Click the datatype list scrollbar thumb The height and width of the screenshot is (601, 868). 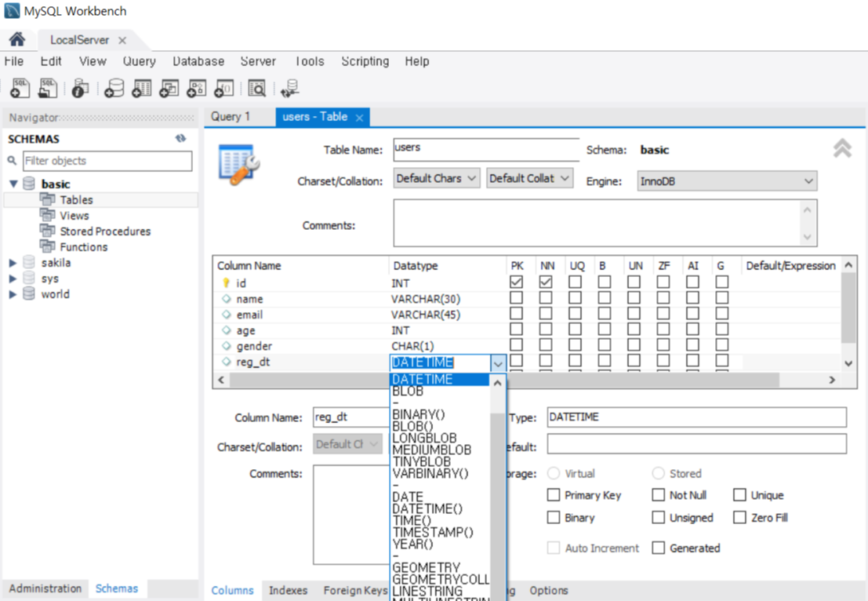pyautogui.click(x=498, y=507)
